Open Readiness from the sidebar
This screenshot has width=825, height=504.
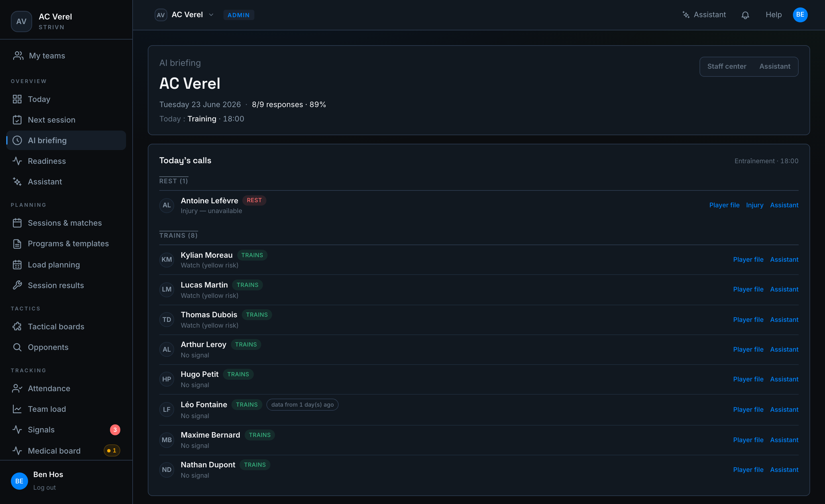click(66, 161)
